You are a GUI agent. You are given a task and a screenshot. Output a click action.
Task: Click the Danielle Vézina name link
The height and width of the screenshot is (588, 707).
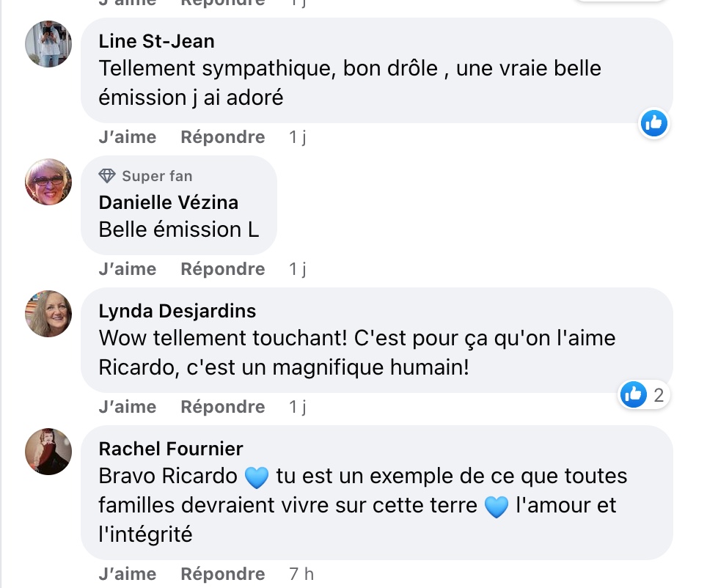pyautogui.click(x=168, y=202)
